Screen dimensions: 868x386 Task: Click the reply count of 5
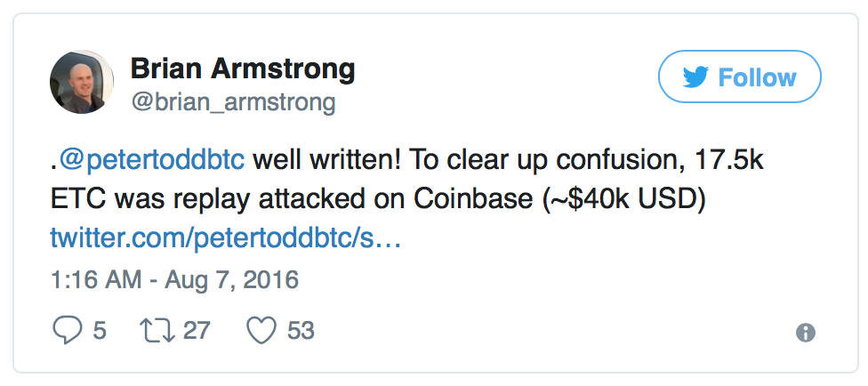pyautogui.click(x=100, y=331)
